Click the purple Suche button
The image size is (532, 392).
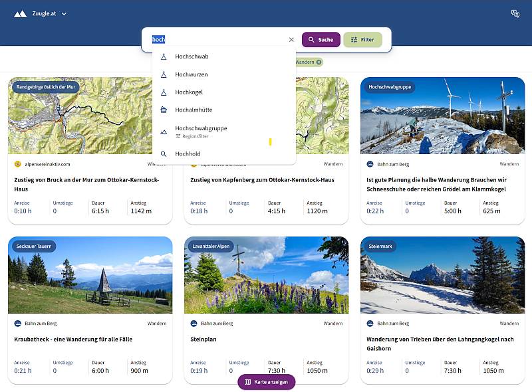click(321, 40)
